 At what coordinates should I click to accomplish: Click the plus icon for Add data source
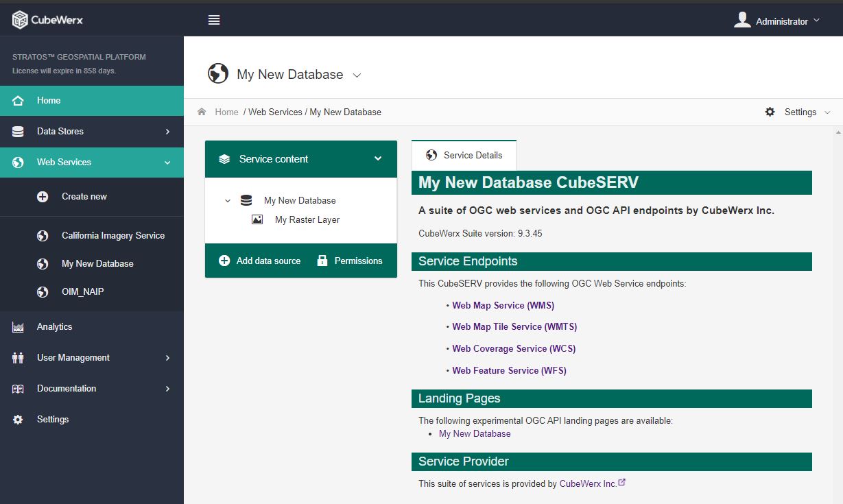224,261
